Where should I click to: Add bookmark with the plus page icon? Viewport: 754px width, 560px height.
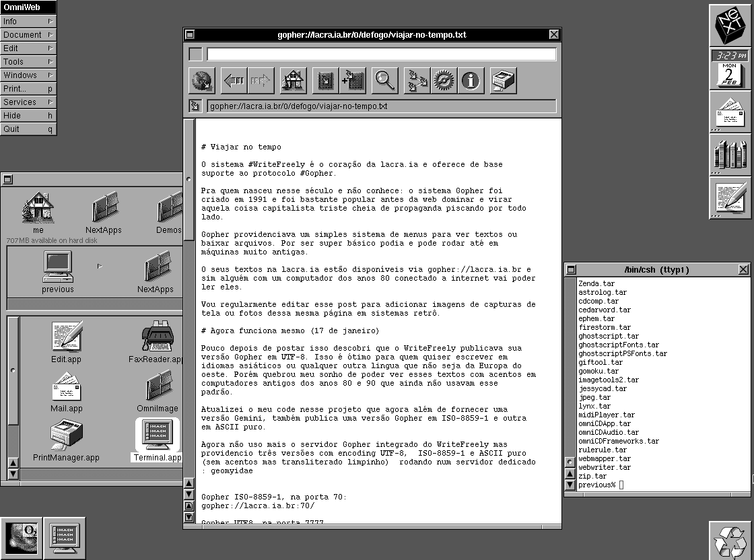tap(353, 80)
